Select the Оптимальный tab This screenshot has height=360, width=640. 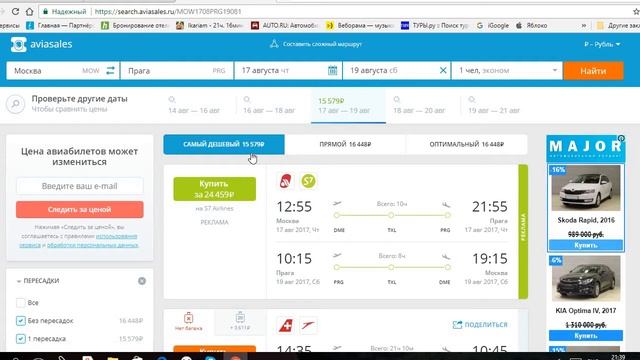[467, 144]
